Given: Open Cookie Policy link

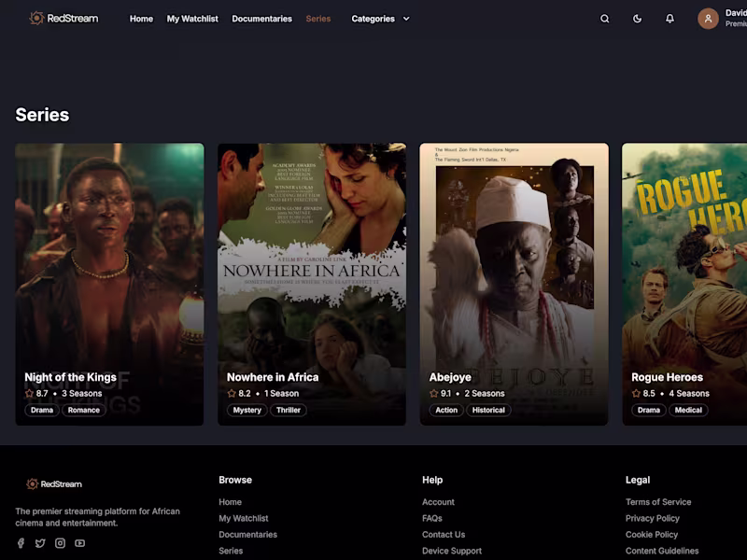Looking at the screenshot, I should [x=652, y=534].
